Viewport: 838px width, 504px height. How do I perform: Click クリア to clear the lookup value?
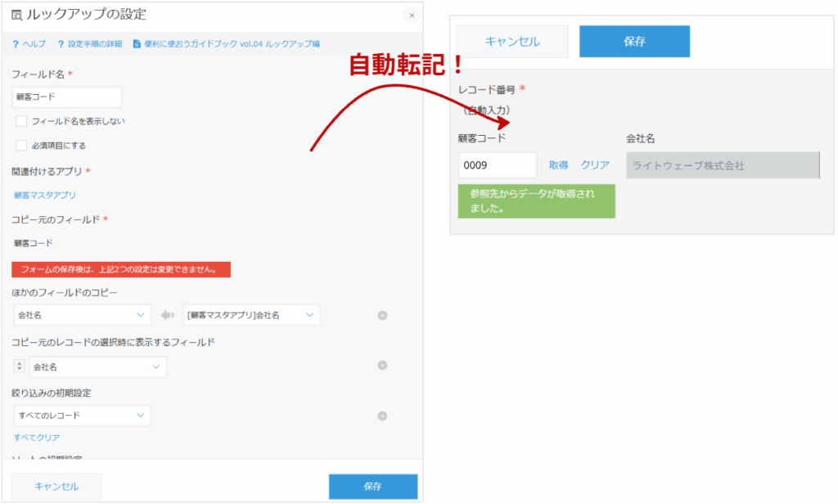coord(595,165)
